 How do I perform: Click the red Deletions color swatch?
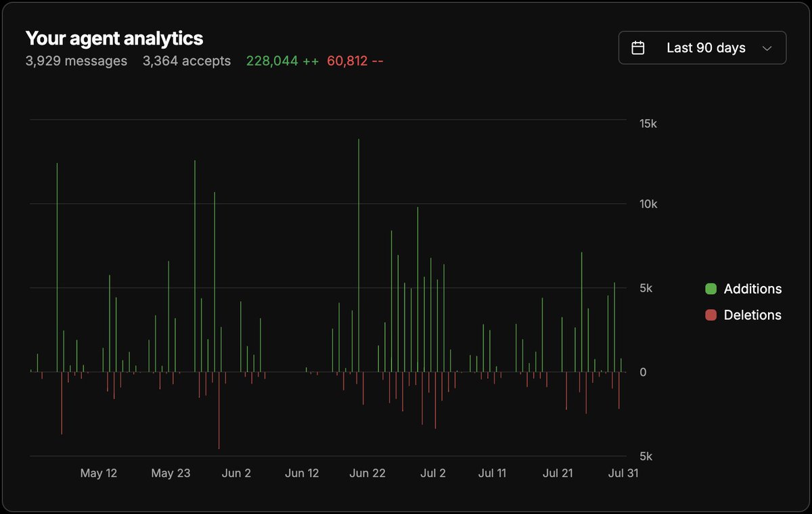[x=710, y=315]
